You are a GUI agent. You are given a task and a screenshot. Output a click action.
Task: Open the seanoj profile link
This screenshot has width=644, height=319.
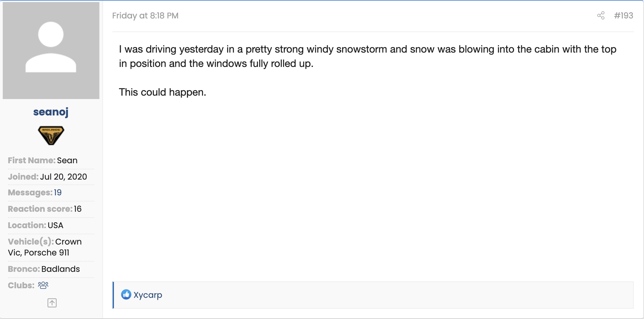coord(51,112)
